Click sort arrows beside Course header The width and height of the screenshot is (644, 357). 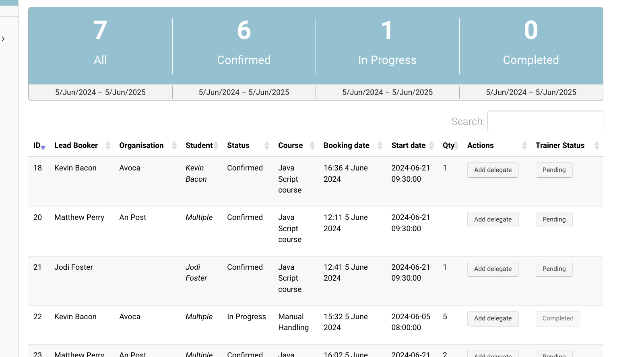312,146
